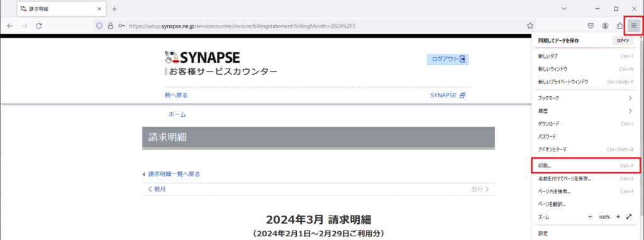Bookmark this page with star icon
This screenshot has width=644, height=240.
point(530,25)
